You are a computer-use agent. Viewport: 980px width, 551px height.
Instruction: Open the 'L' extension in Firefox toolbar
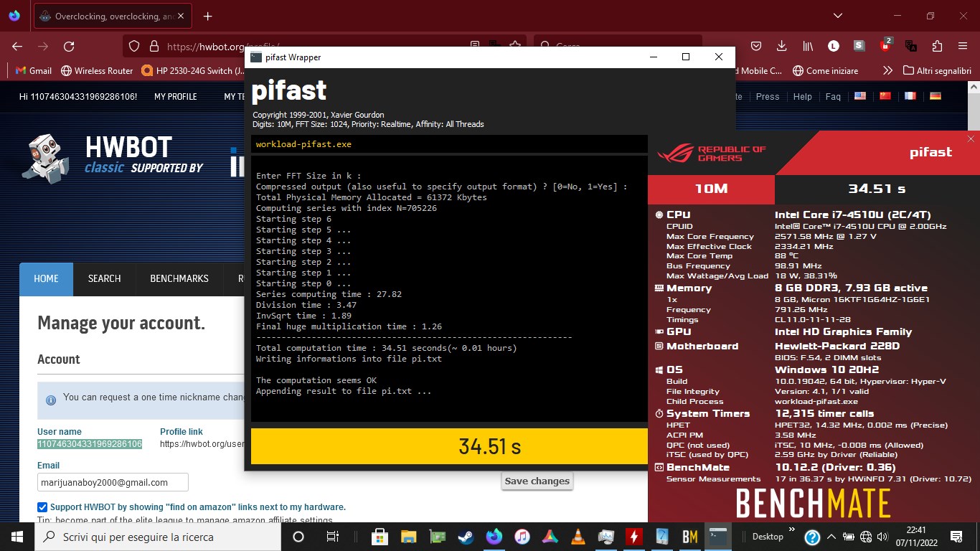pos(833,46)
